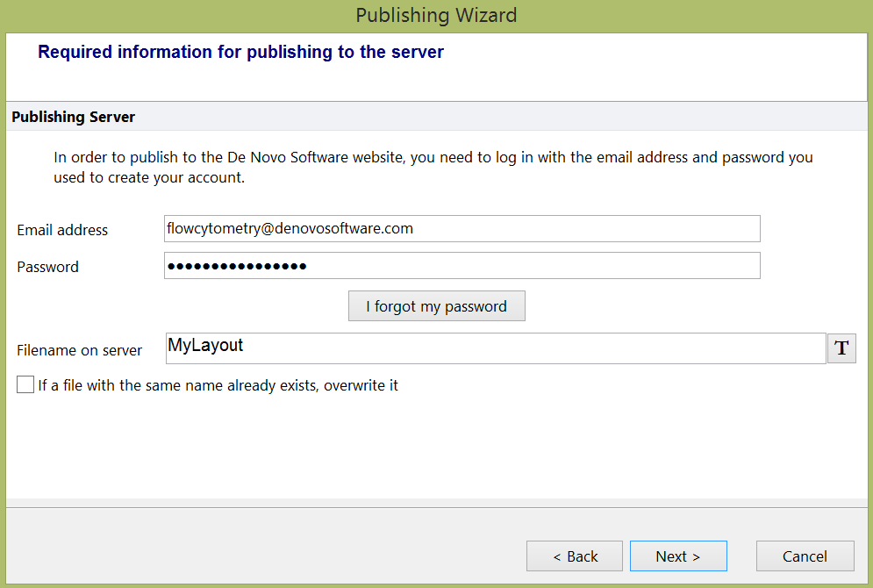Go to the previous step with Back
Image resolution: width=873 pixels, height=588 pixels.
[x=575, y=556]
